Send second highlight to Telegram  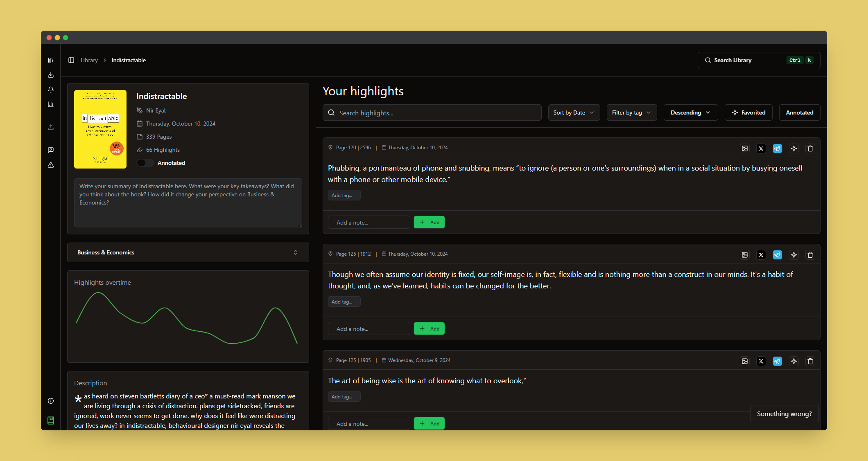[x=778, y=255]
